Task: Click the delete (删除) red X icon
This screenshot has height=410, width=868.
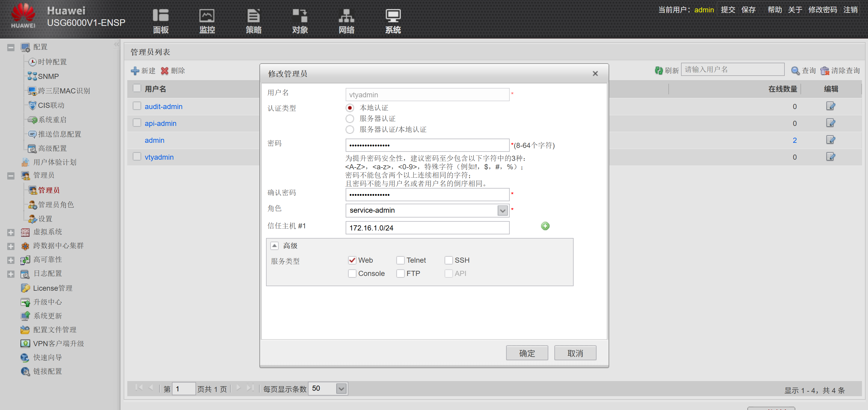Action: (164, 71)
